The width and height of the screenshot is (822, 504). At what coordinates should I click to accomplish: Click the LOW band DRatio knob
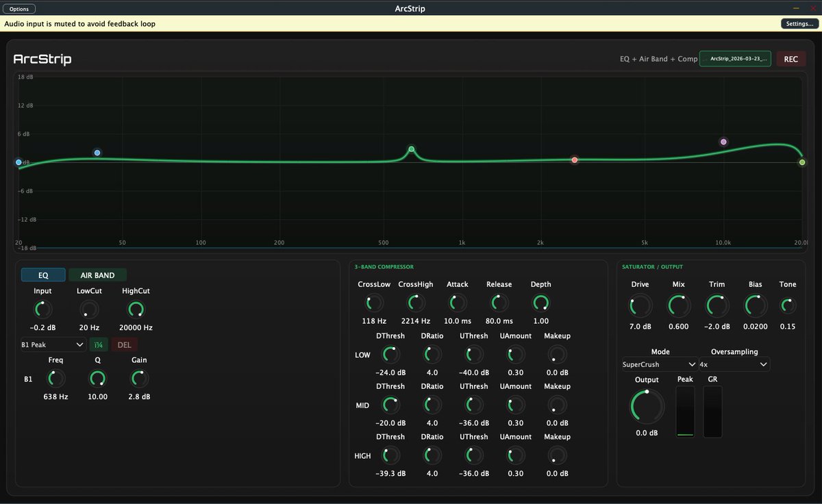(x=432, y=354)
